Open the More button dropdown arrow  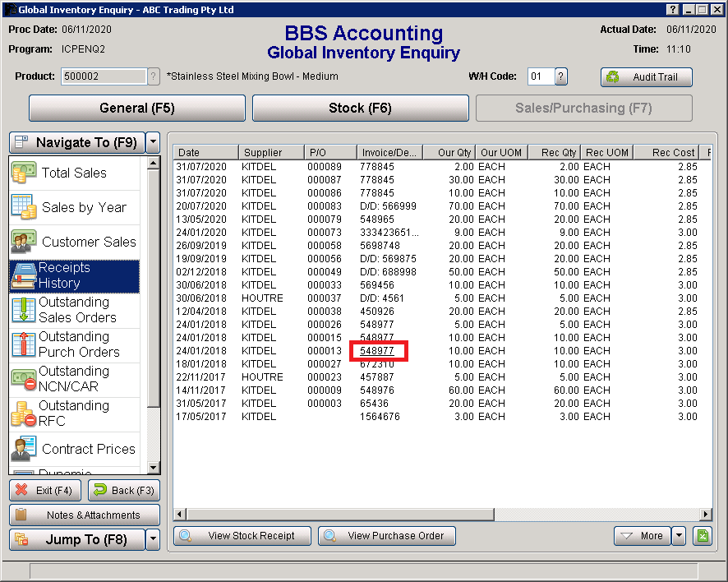(678, 536)
